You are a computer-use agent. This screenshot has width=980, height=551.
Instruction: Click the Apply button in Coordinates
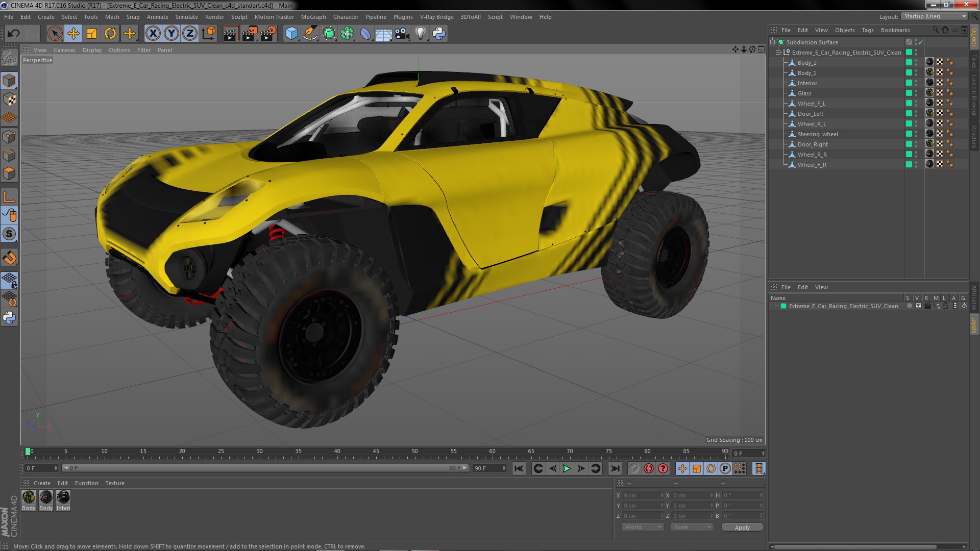(x=742, y=528)
